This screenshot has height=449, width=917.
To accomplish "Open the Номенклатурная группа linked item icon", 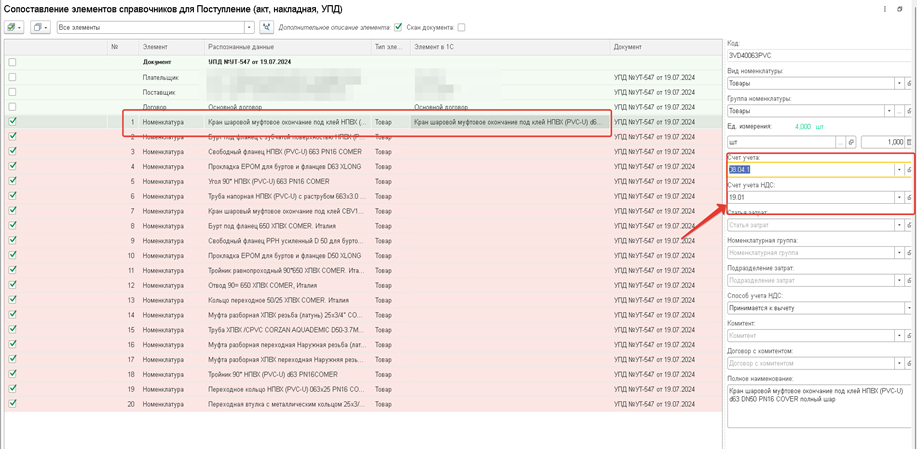I will (909, 253).
